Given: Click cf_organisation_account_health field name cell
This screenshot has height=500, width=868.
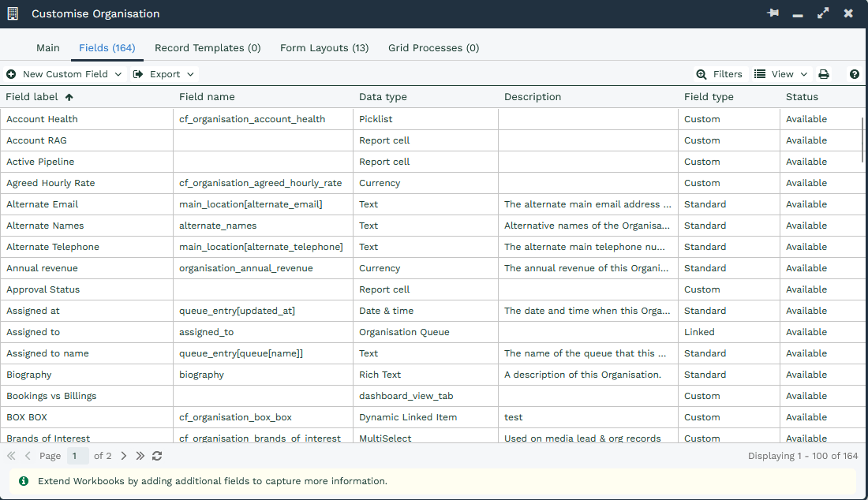Looking at the screenshot, I should (263, 119).
